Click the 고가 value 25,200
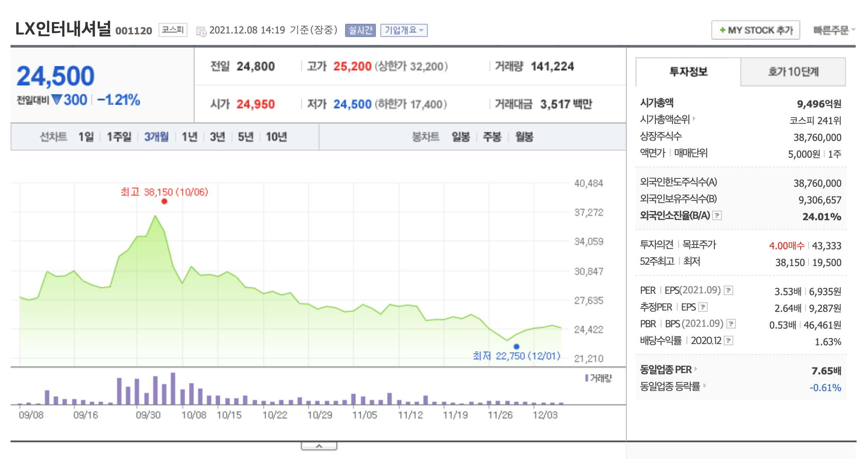This screenshot has width=868, height=459. [x=352, y=66]
